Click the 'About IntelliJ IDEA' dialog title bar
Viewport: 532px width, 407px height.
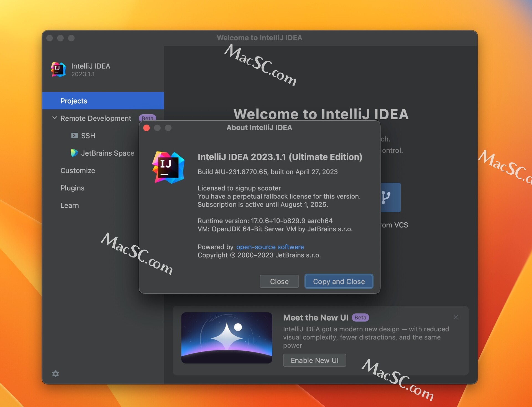coord(259,127)
